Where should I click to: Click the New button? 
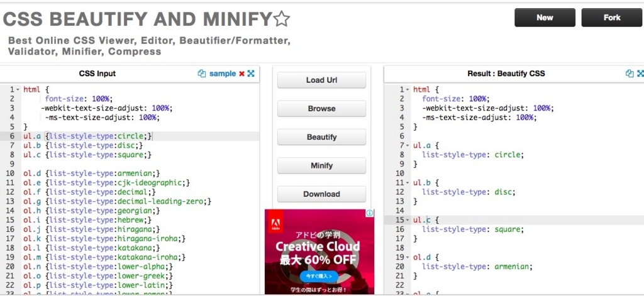(545, 18)
